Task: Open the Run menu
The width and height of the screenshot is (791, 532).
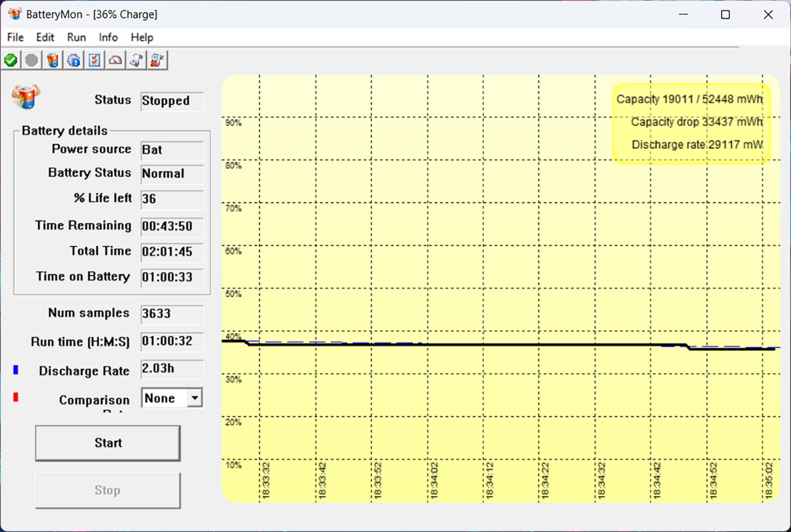Action: point(77,37)
